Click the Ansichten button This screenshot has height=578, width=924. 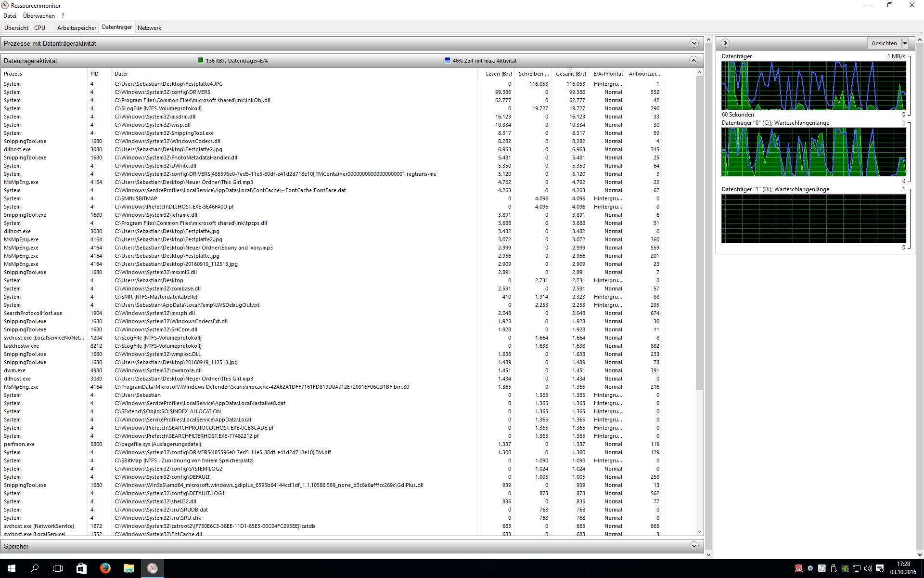point(884,43)
